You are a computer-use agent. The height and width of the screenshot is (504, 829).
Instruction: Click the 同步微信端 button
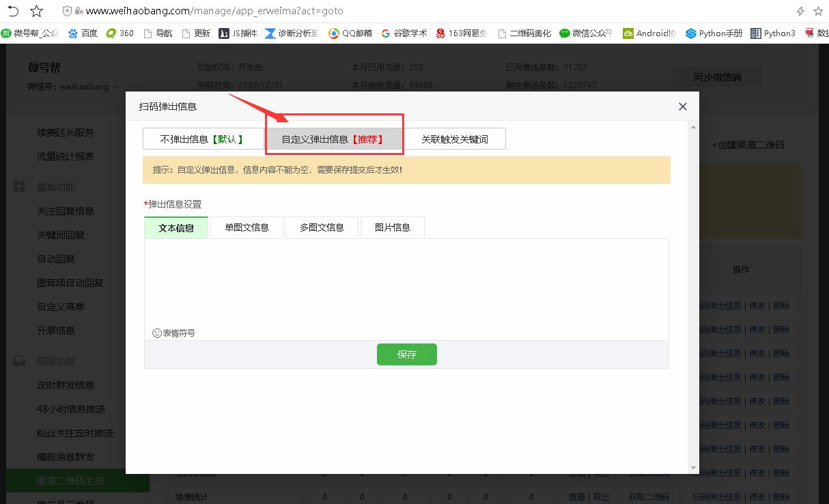point(717,77)
